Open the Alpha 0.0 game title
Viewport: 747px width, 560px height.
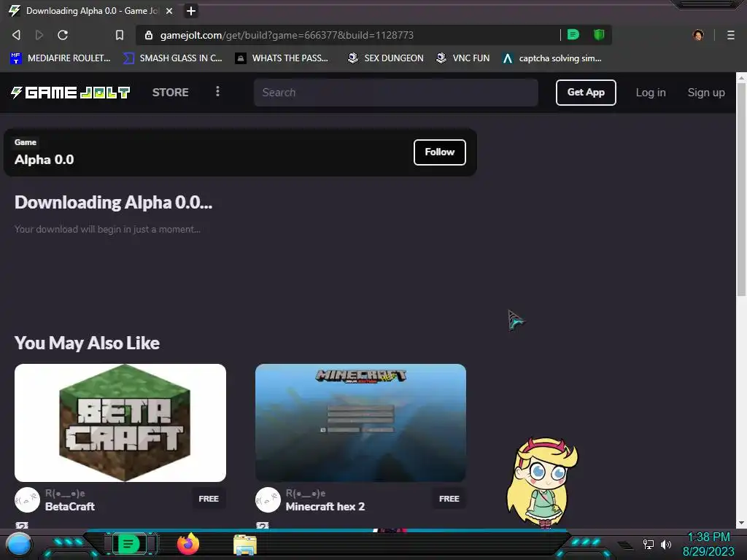(x=44, y=160)
